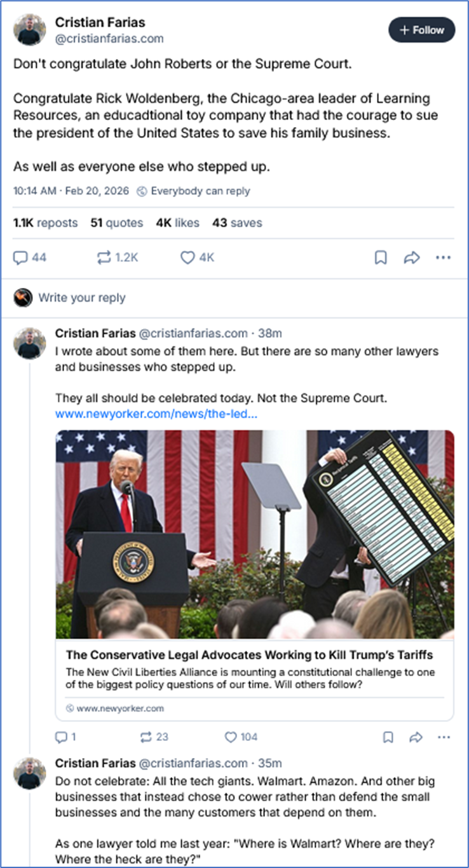Click the reply icon with count 44

30,257
